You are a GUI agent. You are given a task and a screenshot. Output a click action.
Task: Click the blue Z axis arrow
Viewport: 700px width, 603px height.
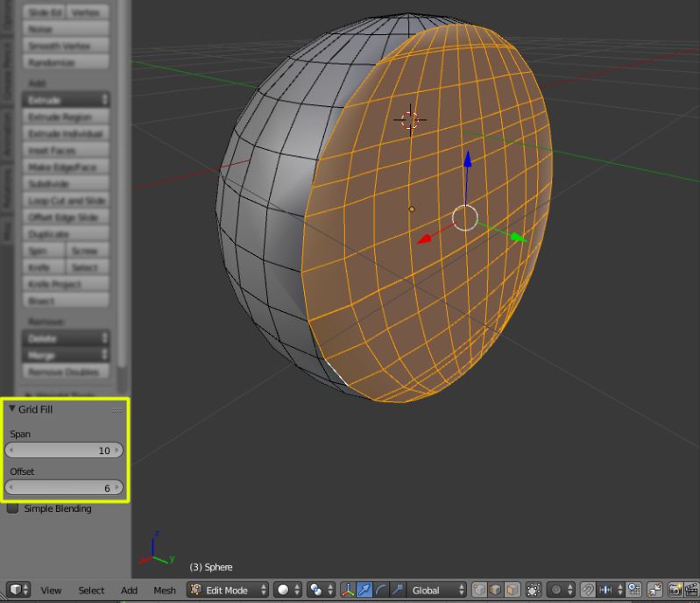[468, 160]
